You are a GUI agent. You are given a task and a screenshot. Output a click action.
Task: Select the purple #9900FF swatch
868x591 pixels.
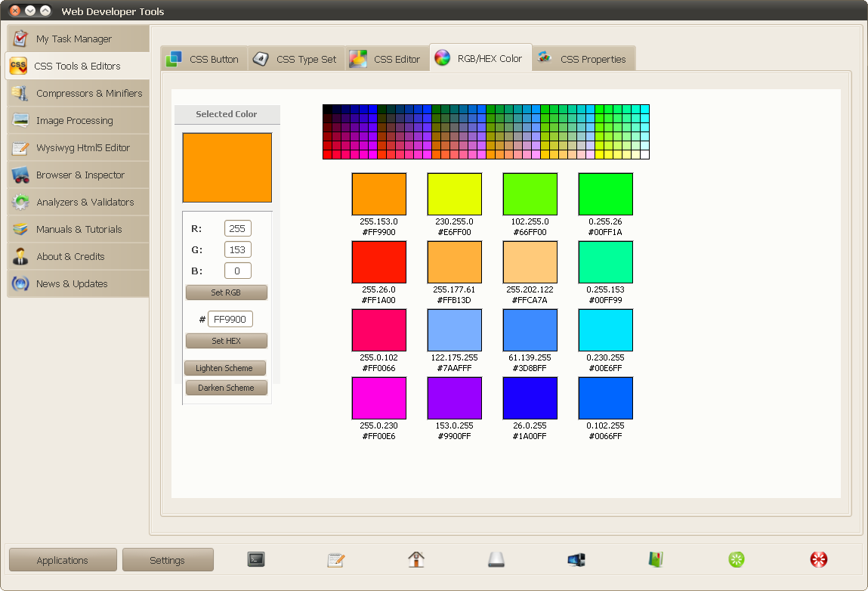tap(455, 398)
